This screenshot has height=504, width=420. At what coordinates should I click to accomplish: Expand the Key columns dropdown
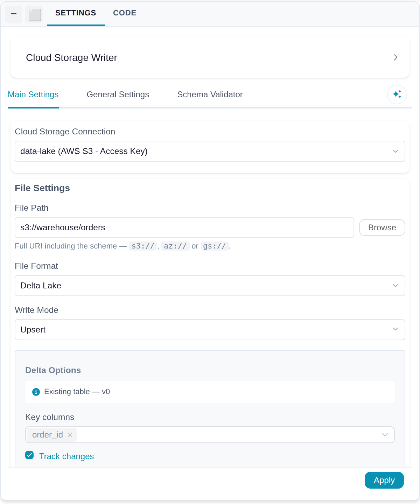385,435
